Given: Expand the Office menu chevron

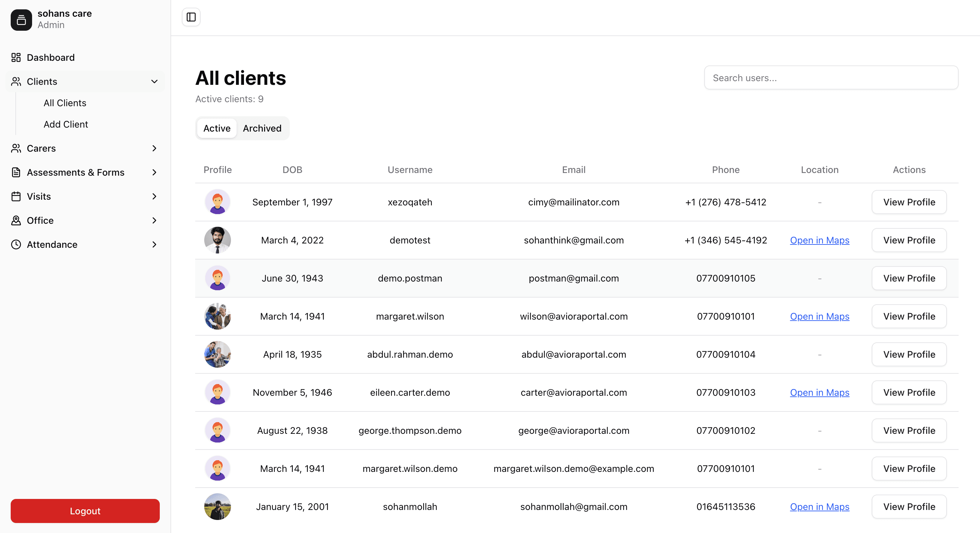Looking at the screenshot, I should [x=154, y=220].
